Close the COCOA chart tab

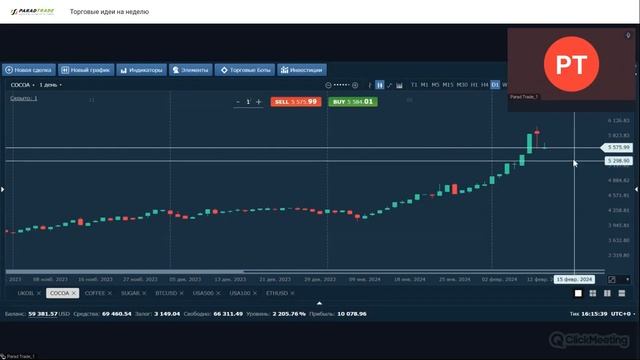tap(74, 293)
